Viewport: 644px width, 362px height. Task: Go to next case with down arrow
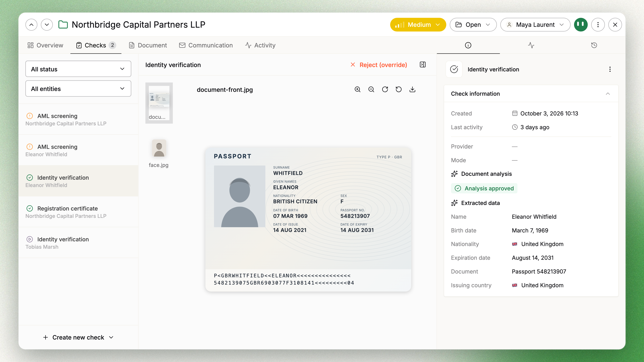(47, 24)
